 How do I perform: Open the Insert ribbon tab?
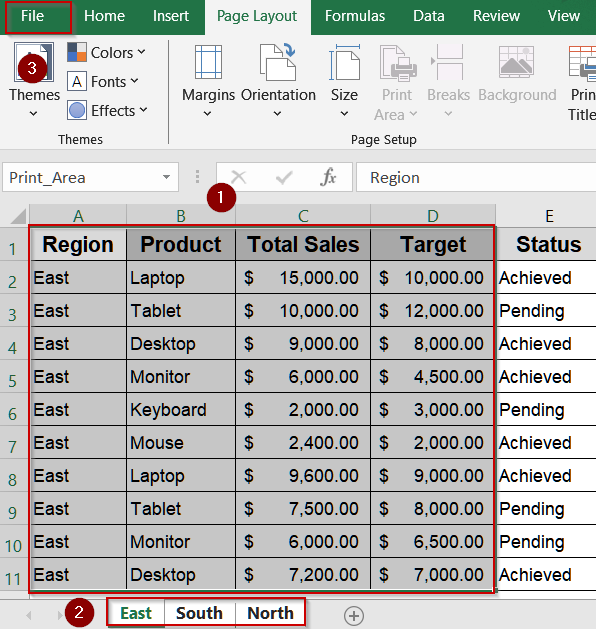(x=170, y=16)
